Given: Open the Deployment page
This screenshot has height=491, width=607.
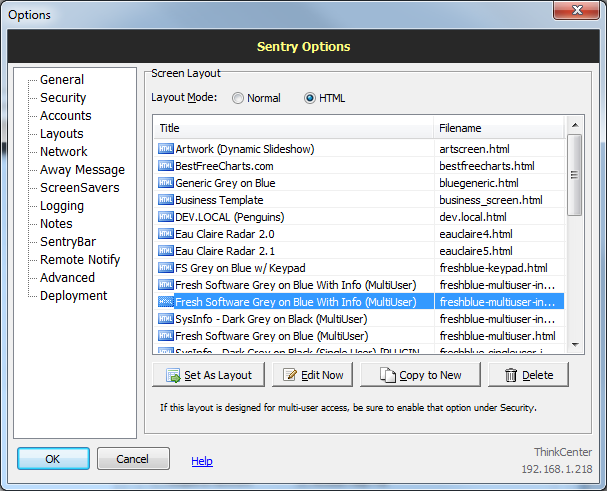Looking at the screenshot, I should click(73, 295).
